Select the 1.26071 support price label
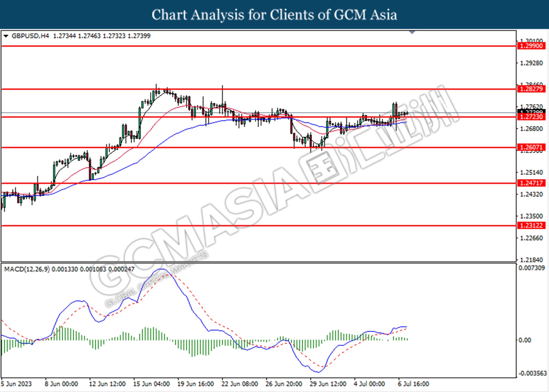Viewport: 549px width, 392px height. (531, 147)
